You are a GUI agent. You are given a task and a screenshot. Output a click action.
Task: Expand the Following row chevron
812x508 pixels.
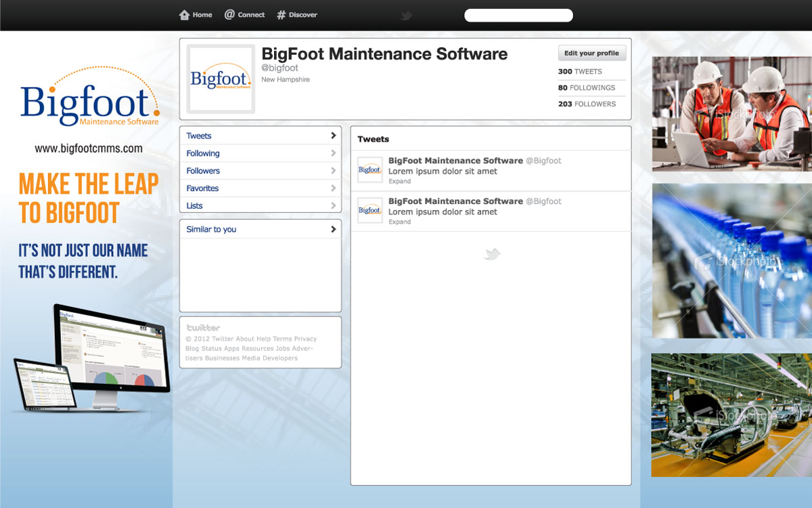pyautogui.click(x=333, y=153)
